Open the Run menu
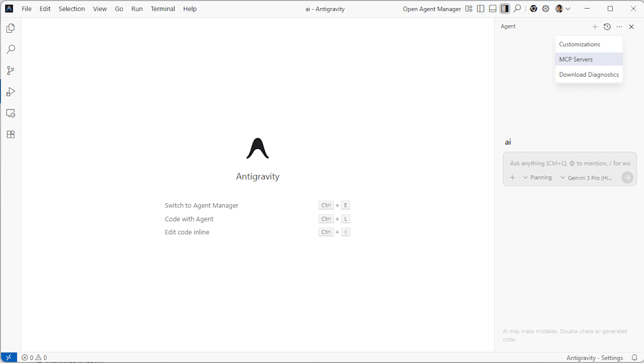Screen dimensions: 644x363 click(x=137, y=9)
